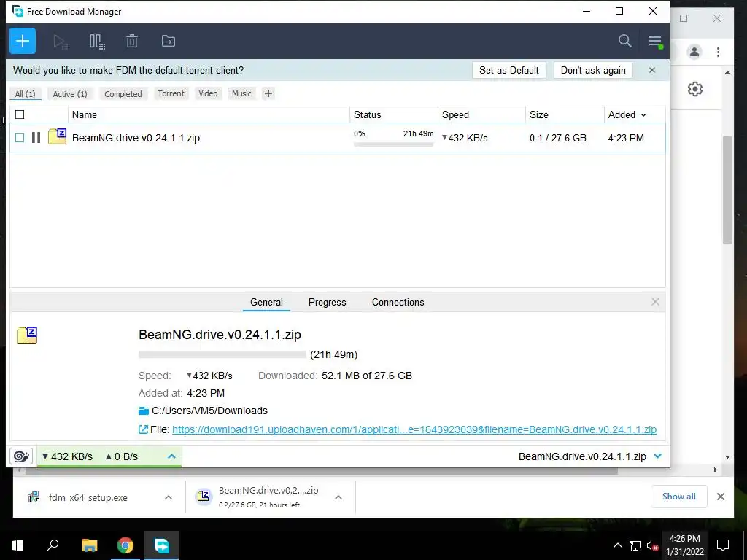Screen dimensions: 747x560
Task: Open File Explorer from the taskbar
Action: click(x=89, y=545)
